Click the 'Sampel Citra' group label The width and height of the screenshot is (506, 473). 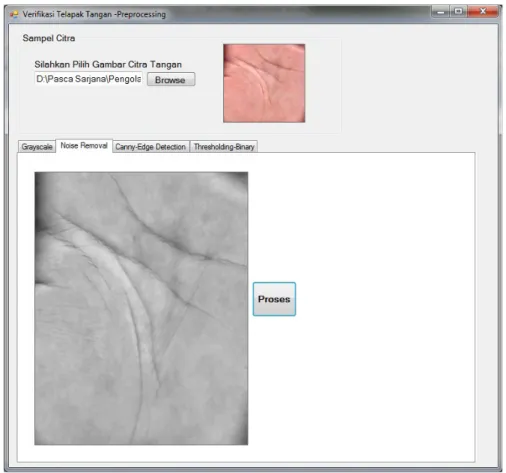coord(49,38)
